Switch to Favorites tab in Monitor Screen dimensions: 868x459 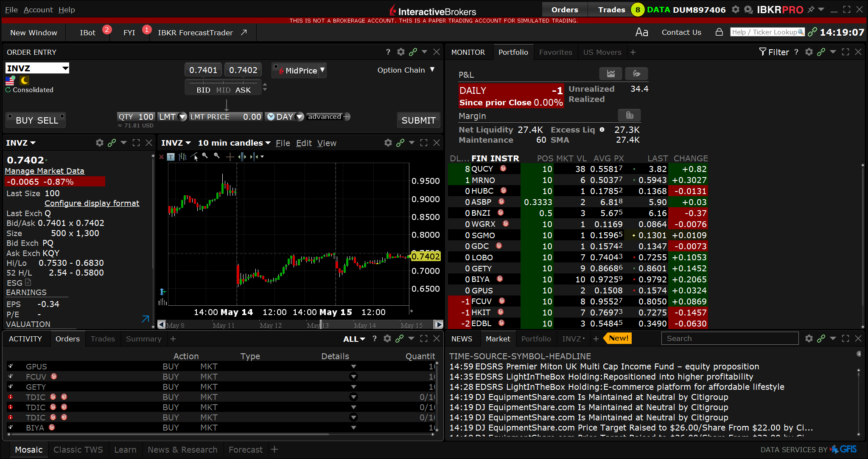pyautogui.click(x=555, y=52)
